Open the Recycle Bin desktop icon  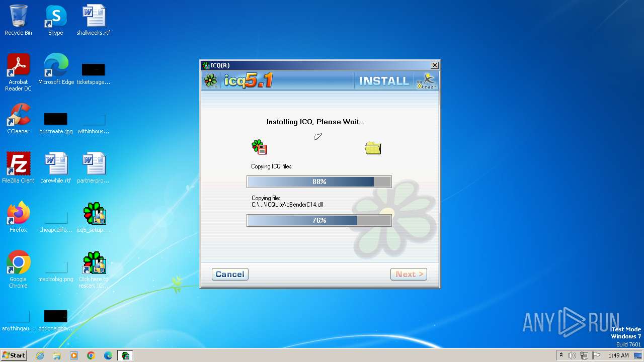(18, 20)
